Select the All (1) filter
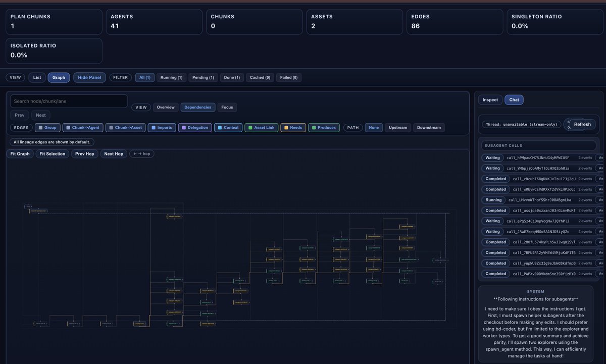 [144, 77]
